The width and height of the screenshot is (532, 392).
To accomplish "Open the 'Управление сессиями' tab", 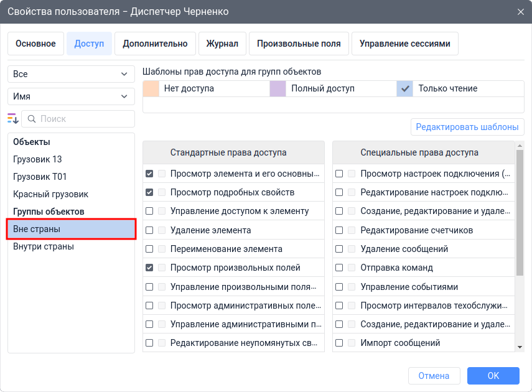I will pos(404,44).
